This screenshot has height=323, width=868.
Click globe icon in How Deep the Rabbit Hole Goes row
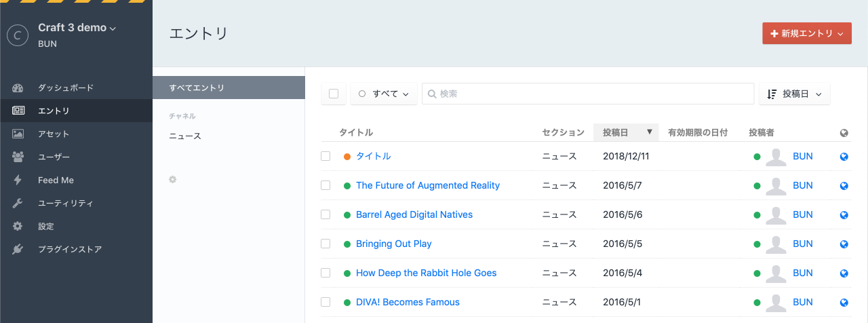point(844,273)
